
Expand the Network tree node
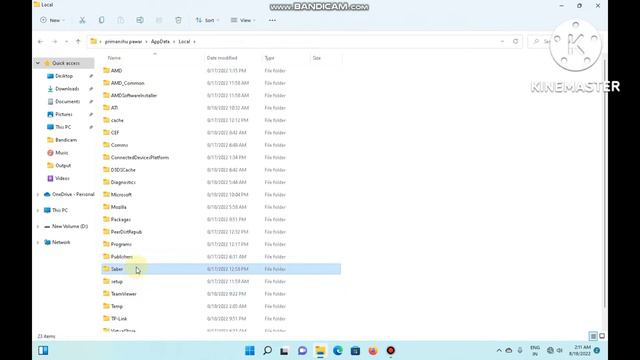38,242
